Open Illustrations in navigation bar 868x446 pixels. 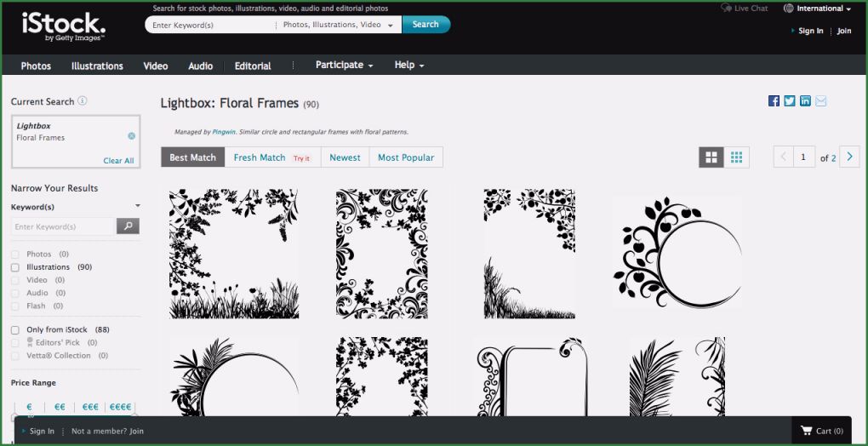tap(97, 66)
